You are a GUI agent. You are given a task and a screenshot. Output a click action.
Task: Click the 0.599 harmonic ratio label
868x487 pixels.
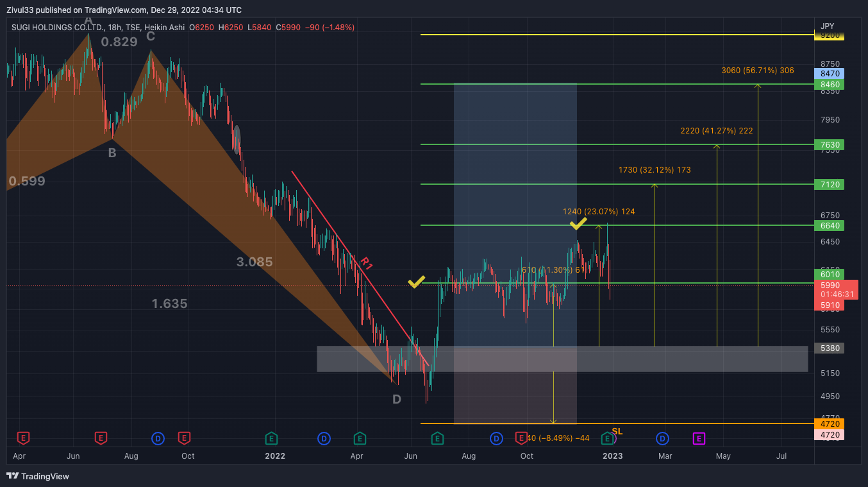tap(27, 181)
